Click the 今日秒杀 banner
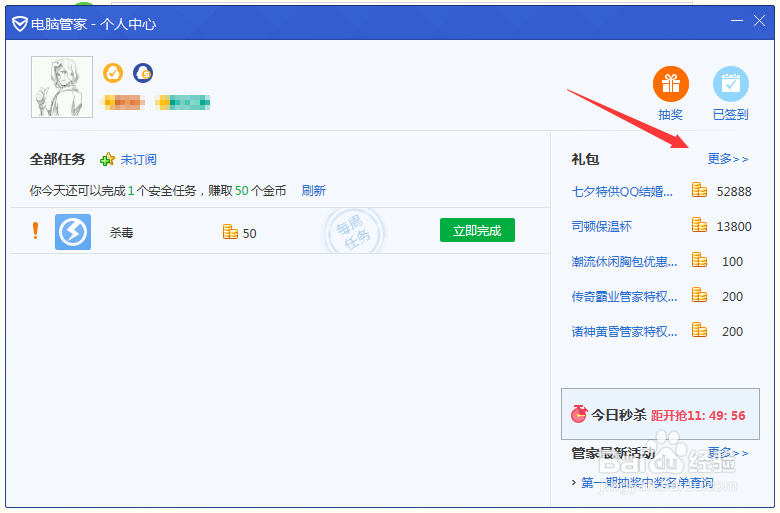This screenshot has height=513, width=780. pos(660,414)
